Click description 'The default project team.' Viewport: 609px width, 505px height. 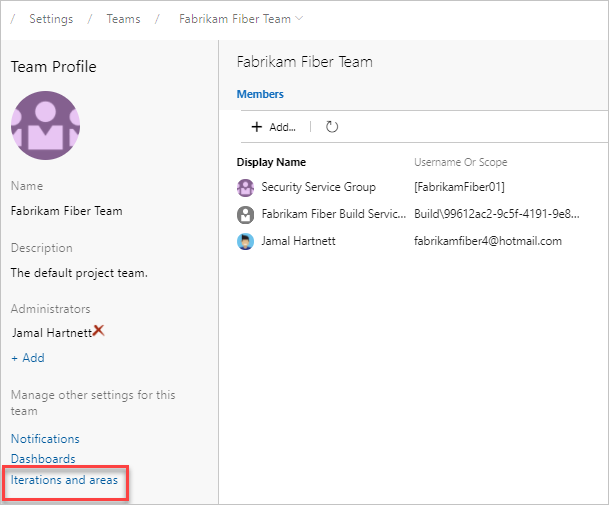[79, 273]
